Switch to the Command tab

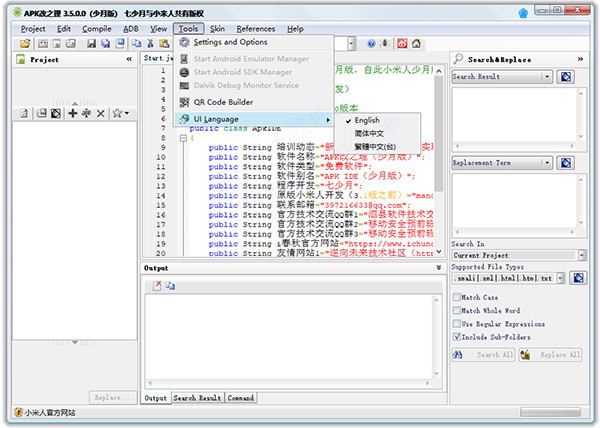pos(240,398)
